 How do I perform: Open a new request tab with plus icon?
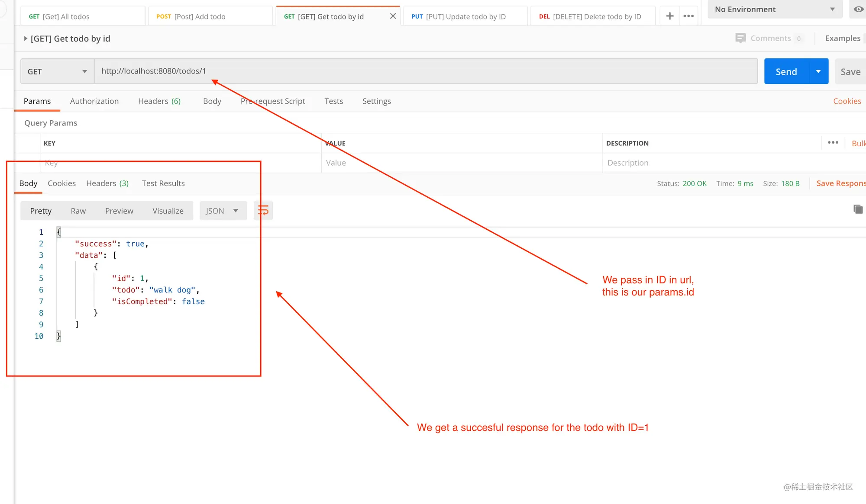tap(669, 16)
